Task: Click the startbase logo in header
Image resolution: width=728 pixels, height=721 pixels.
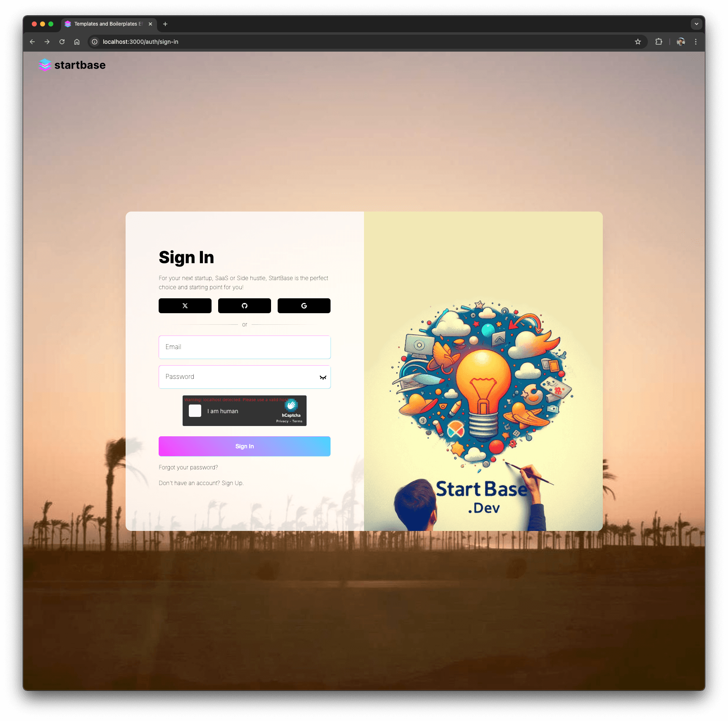Action: (72, 65)
